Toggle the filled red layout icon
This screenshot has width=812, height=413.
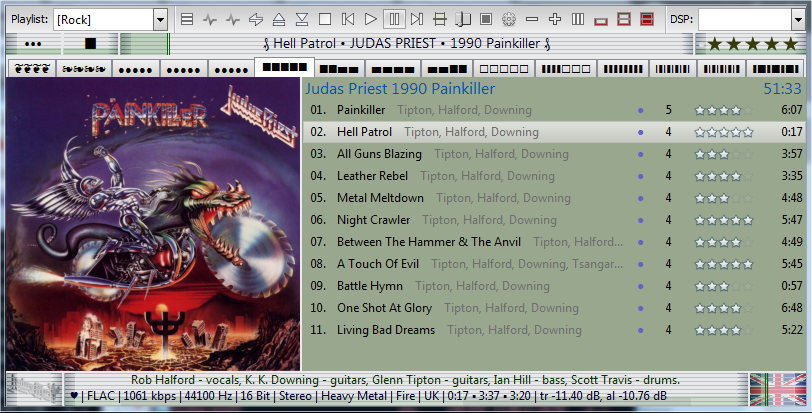pyautogui.click(x=646, y=19)
